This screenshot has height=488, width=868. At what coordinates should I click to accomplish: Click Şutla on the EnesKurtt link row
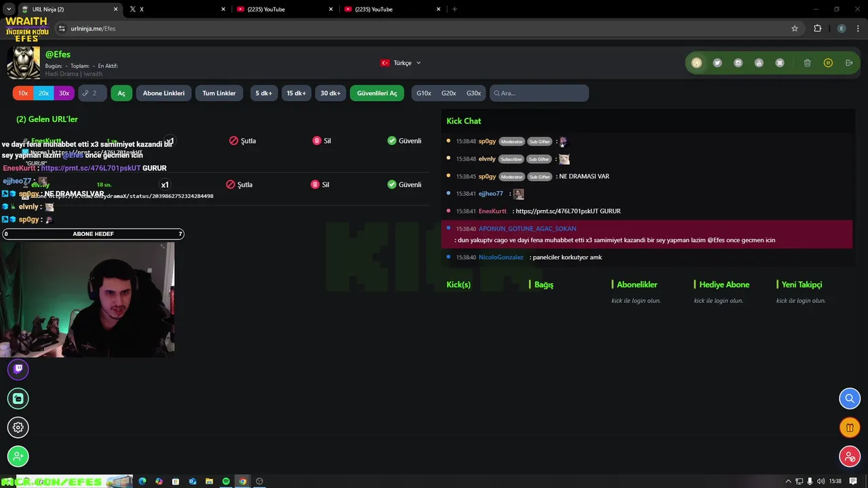click(243, 141)
